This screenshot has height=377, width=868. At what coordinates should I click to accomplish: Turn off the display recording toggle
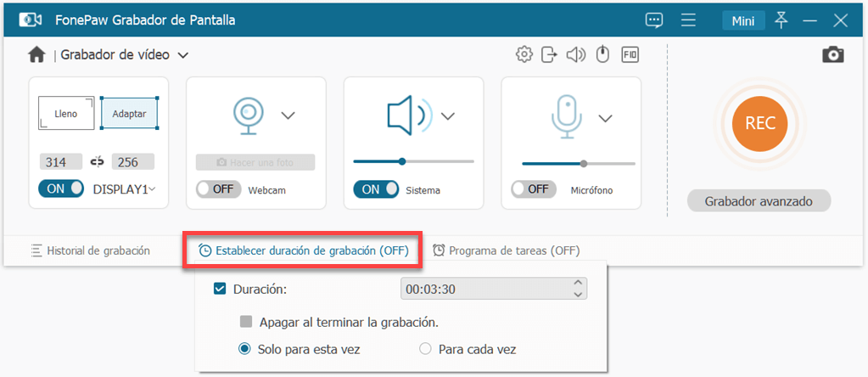pyautogui.click(x=61, y=188)
